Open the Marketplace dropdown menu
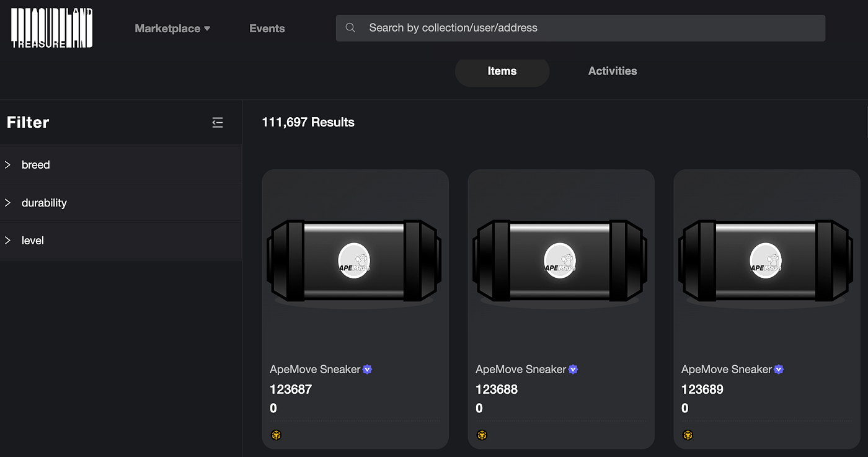The height and width of the screenshot is (457, 868). pyautogui.click(x=172, y=29)
